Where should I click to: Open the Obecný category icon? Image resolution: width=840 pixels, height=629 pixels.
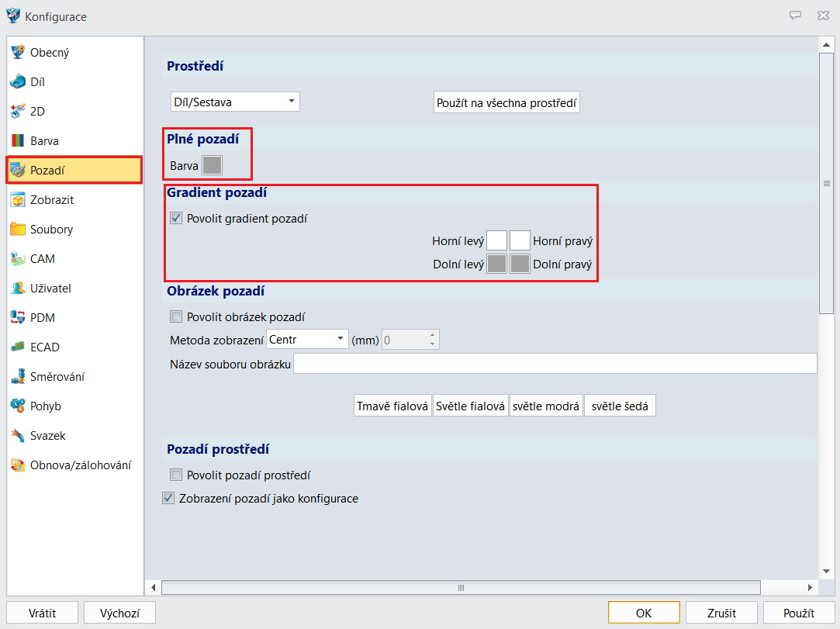click(x=18, y=52)
